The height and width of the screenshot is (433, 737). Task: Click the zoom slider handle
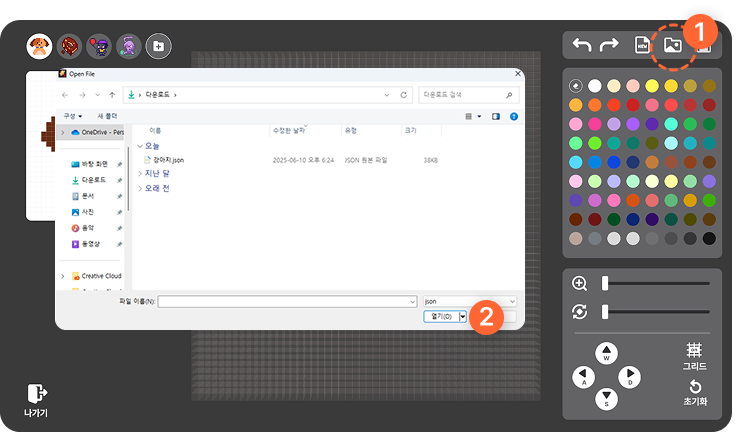[x=605, y=284]
